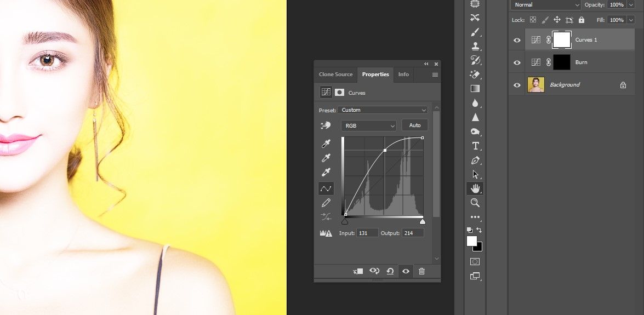The image size is (644, 315).
Task: Open the Properties panel flyout menu
Action: (x=435, y=75)
